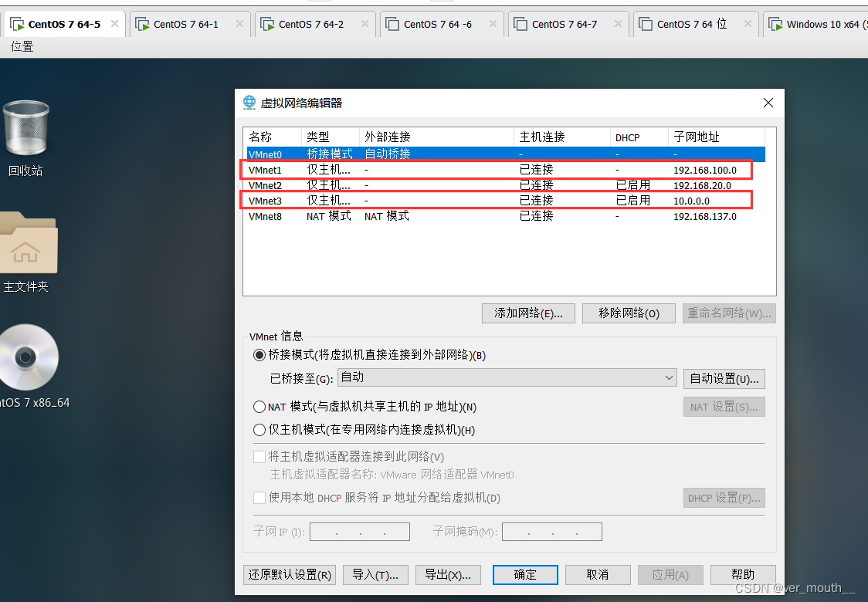Click the 帮助 button
Image resolution: width=868 pixels, height=602 pixels.
pyautogui.click(x=743, y=575)
